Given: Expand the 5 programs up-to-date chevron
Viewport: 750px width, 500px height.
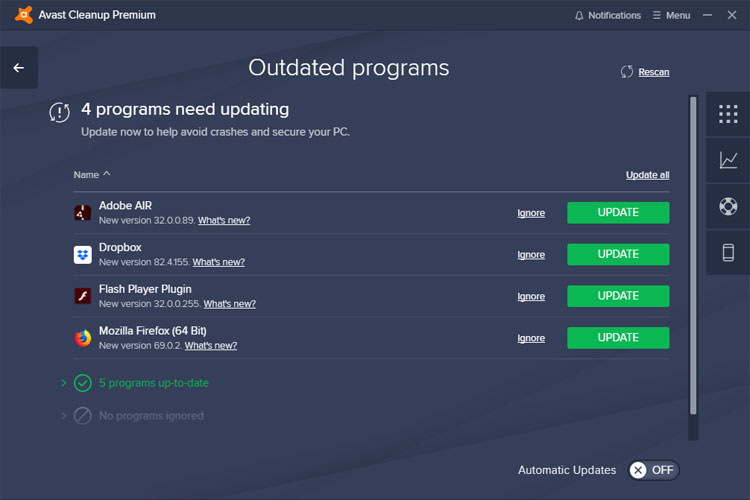Looking at the screenshot, I should (x=64, y=383).
